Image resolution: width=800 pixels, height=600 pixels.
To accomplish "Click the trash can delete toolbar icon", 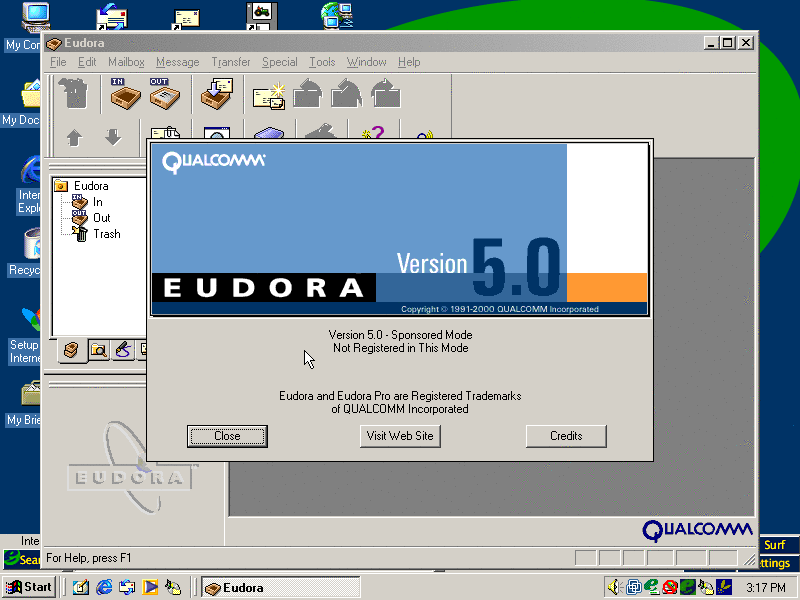I will (72, 95).
